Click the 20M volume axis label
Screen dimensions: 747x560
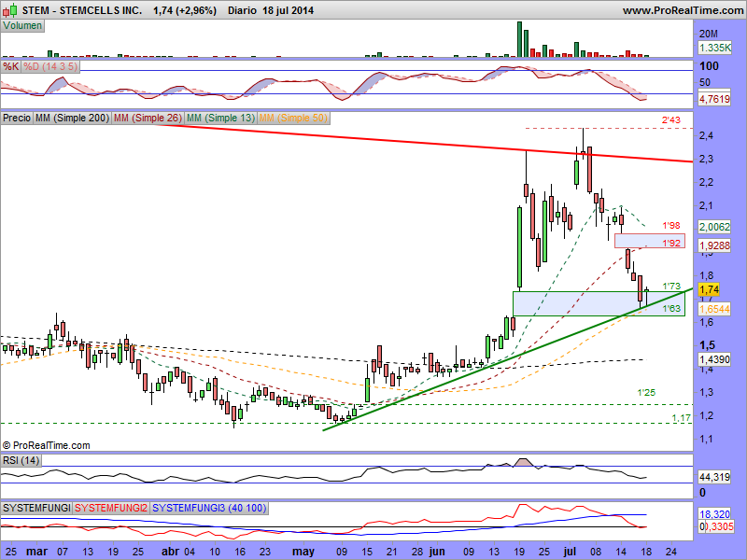point(709,34)
